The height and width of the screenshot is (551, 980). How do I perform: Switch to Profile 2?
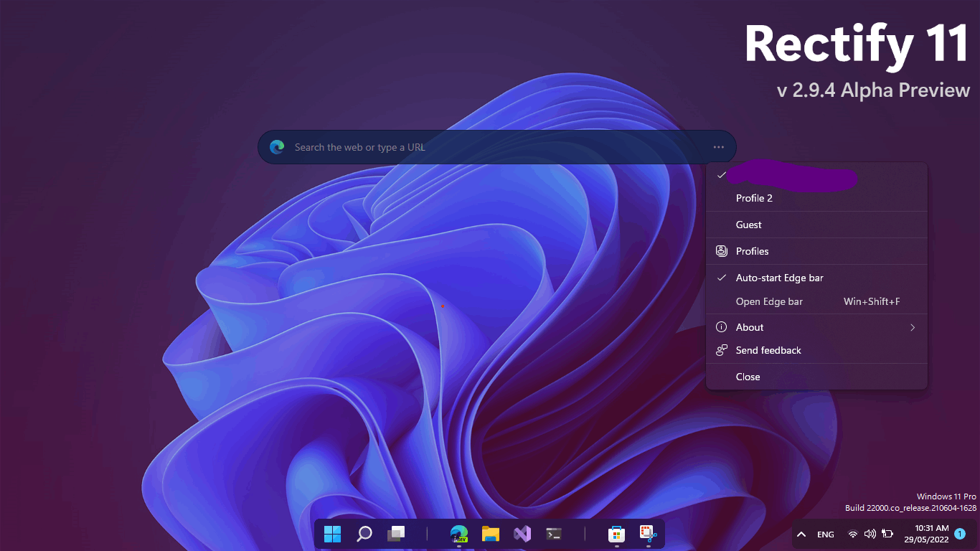tap(816, 198)
